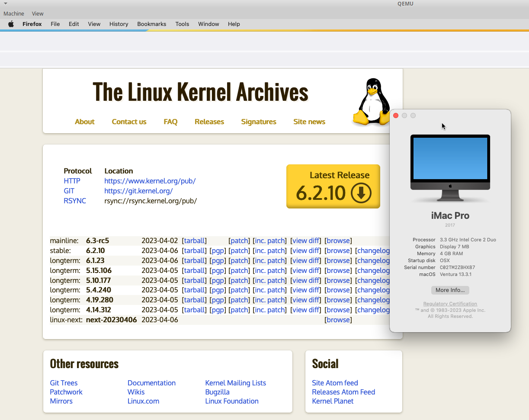Image resolution: width=529 pixels, height=420 pixels.
Task: Browse linux-next next-20230406 tree
Action: 338,320
